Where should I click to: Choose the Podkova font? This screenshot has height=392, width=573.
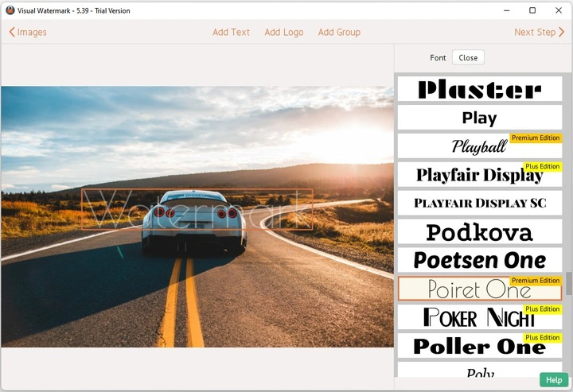tap(479, 231)
